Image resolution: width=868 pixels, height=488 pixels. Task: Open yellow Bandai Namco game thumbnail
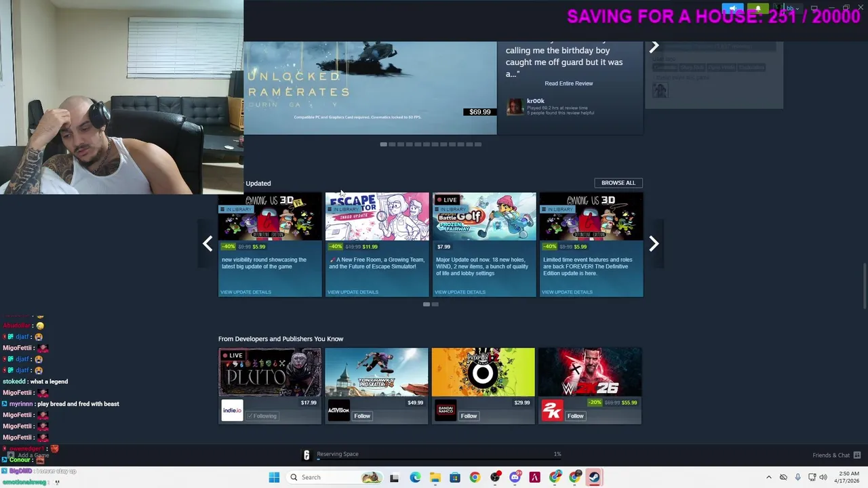pos(484,372)
